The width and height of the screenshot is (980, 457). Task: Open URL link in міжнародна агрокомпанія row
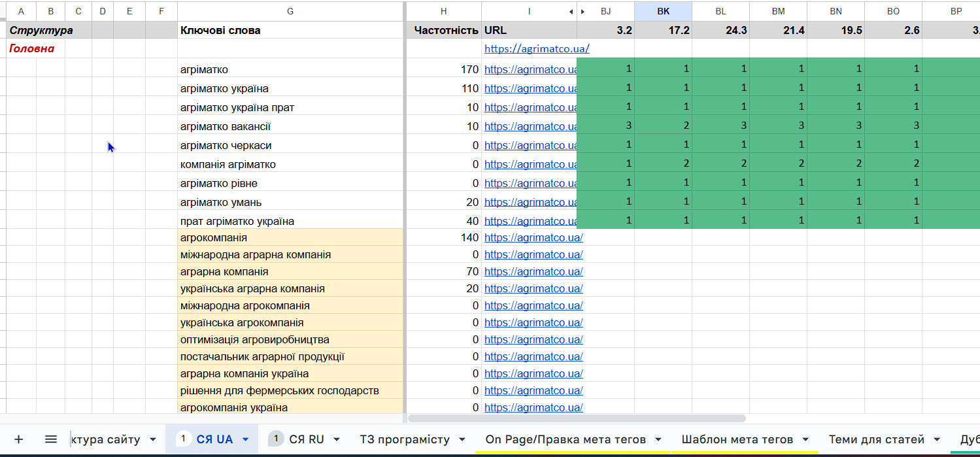click(533, 306)
